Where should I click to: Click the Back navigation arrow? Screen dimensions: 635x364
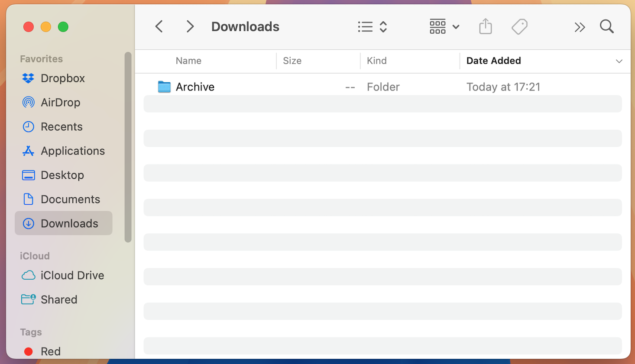[x=159, y=27]
